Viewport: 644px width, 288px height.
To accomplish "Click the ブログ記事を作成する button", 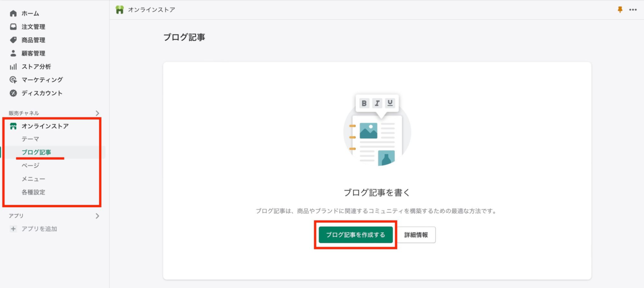I will coord(356,235).
